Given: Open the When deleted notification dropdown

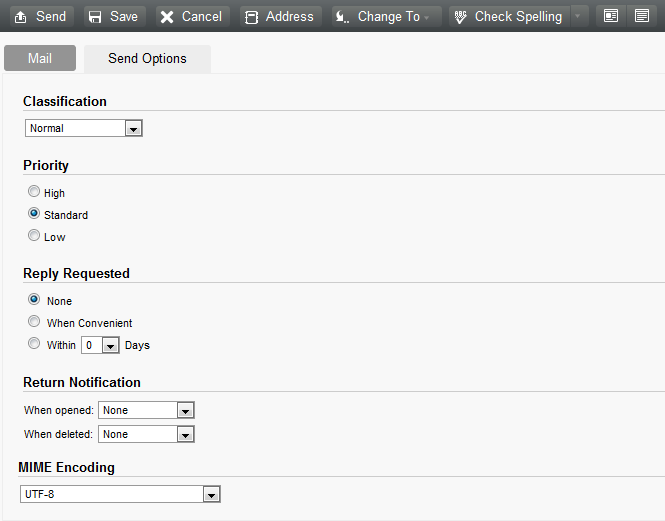Looking at the screenshot, I should (x=184, y=434).
